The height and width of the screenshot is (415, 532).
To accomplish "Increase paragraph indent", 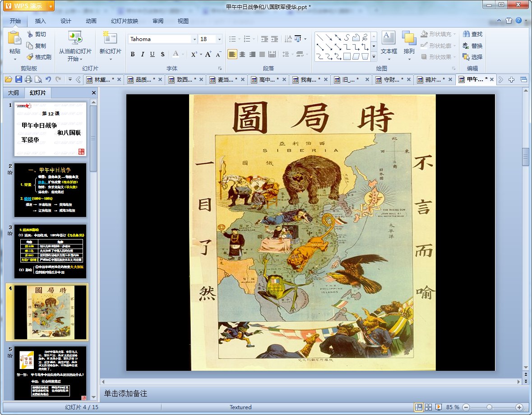I will click(x=274, y=39).
